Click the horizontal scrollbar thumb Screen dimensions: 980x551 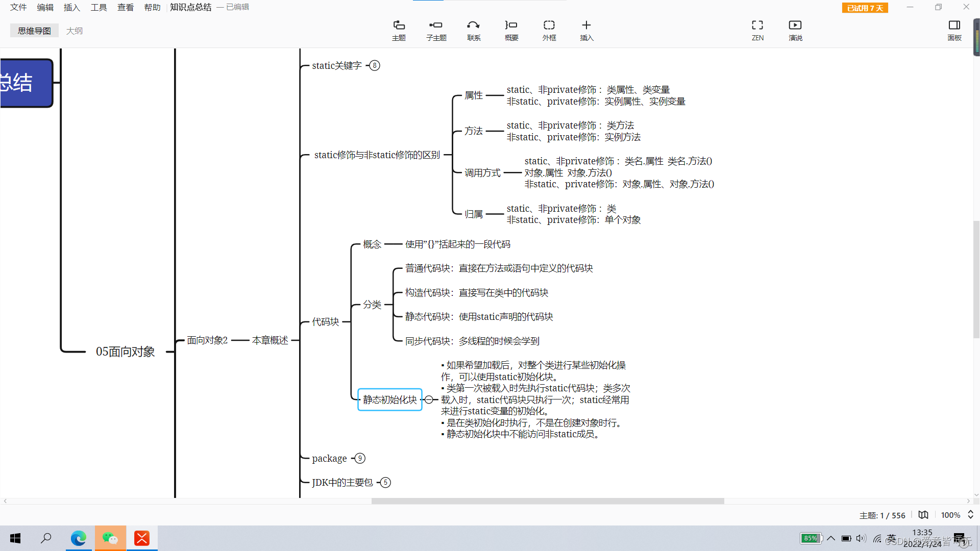[x=548, y=501]
